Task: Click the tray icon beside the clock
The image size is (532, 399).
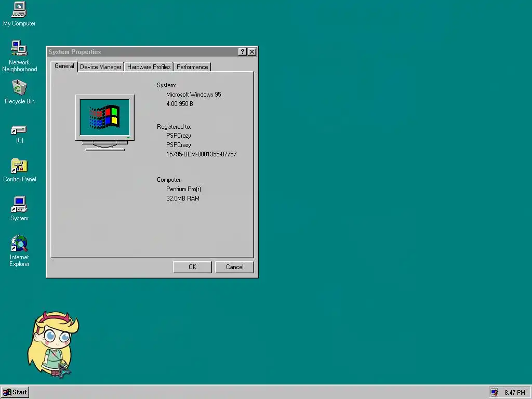Action: (x=495, y=392)
